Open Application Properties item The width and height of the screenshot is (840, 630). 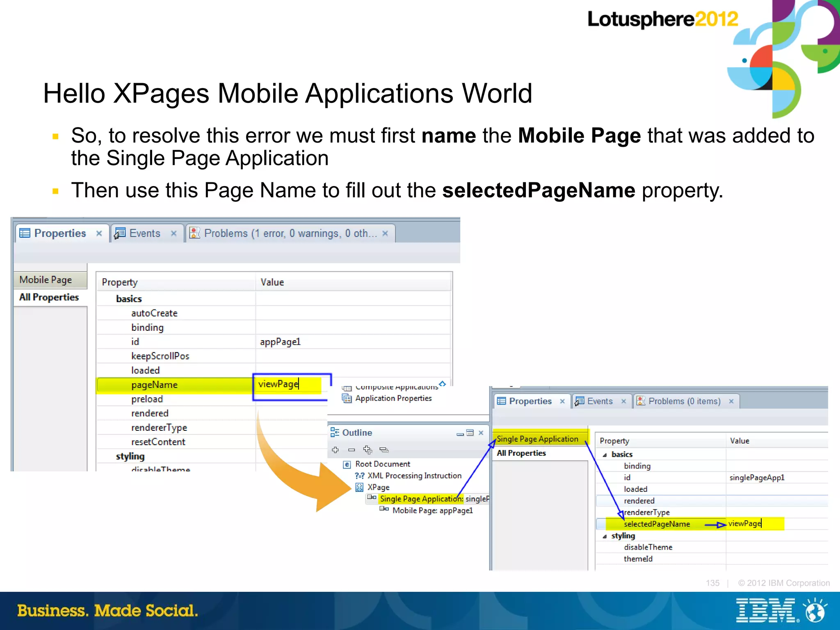tap(393, 398)
